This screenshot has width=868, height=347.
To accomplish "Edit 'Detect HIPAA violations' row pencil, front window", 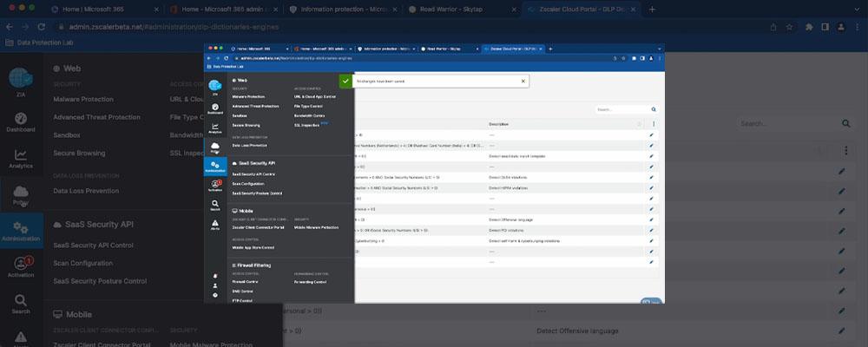I will point(652,188).
